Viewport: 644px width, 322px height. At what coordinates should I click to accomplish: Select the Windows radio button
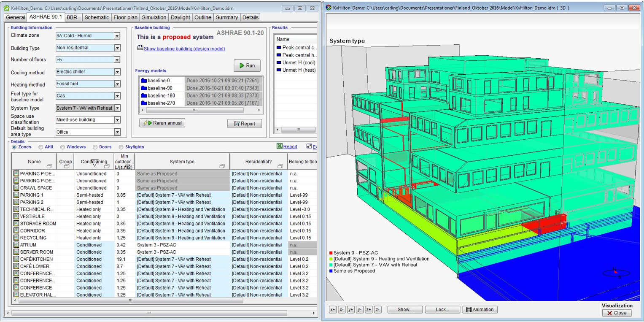point(62,147)
